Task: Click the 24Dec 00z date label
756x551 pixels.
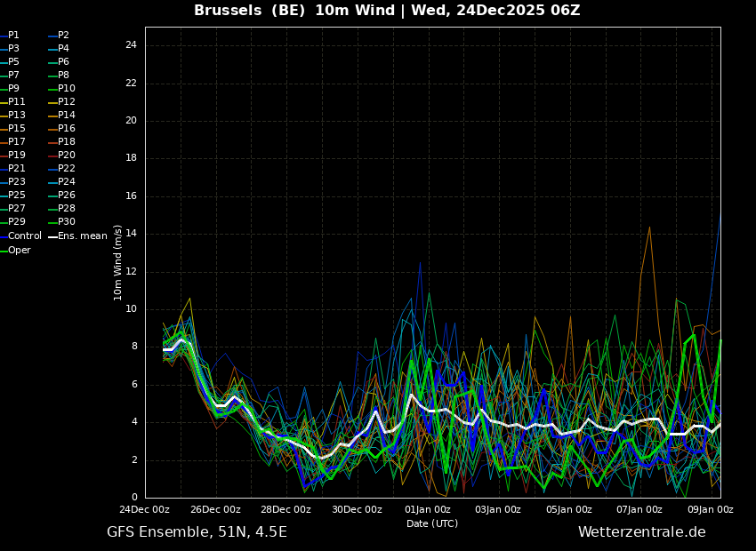Action: [145, 509]
